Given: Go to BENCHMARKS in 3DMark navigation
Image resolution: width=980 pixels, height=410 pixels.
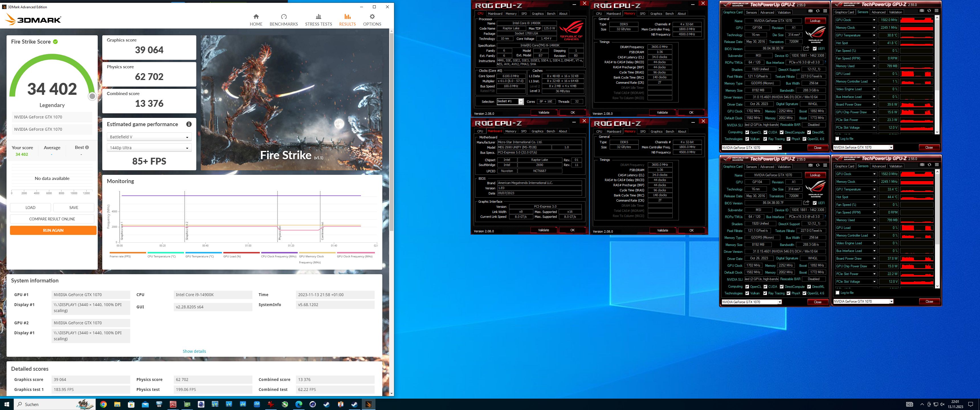Looking at the screenshot, I should (x=283, y=20).
